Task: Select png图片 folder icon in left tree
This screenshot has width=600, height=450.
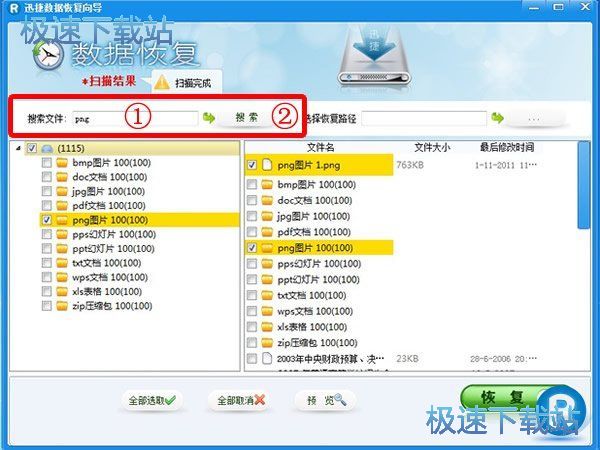Action: point(62,220)
